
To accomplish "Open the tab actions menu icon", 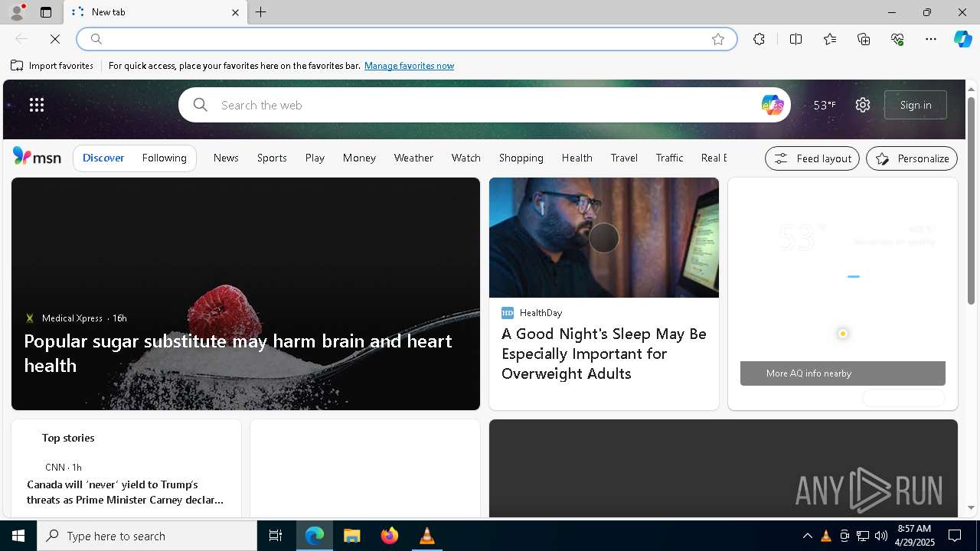I will (x=46, y=12).
